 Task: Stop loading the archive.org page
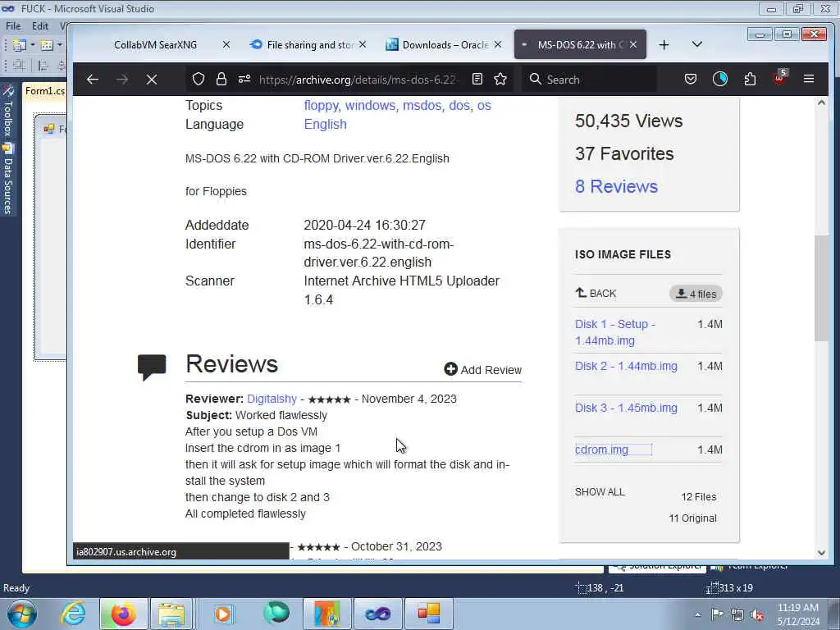click(152, 80)
